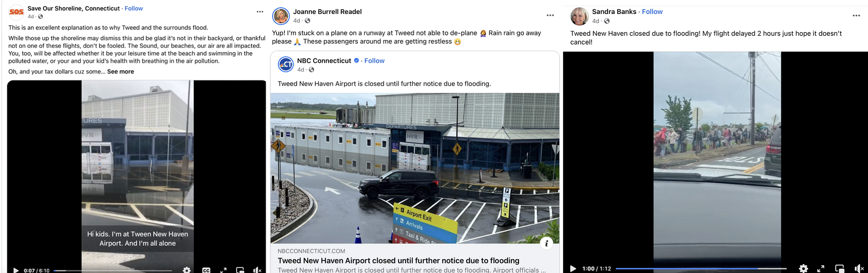Enter fullscreen on Save Our Shoreline video
This screenshot has height=273, width=868.
point(223,270)
